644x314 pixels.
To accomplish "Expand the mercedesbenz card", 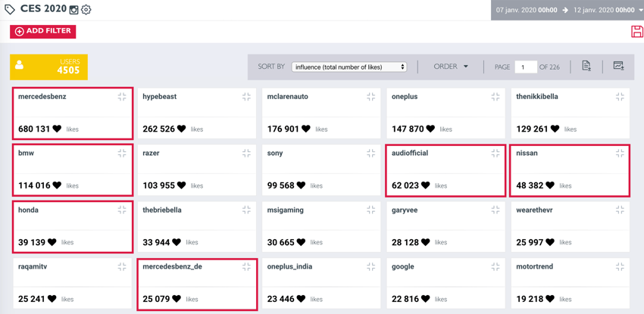I will click(122, 97).
